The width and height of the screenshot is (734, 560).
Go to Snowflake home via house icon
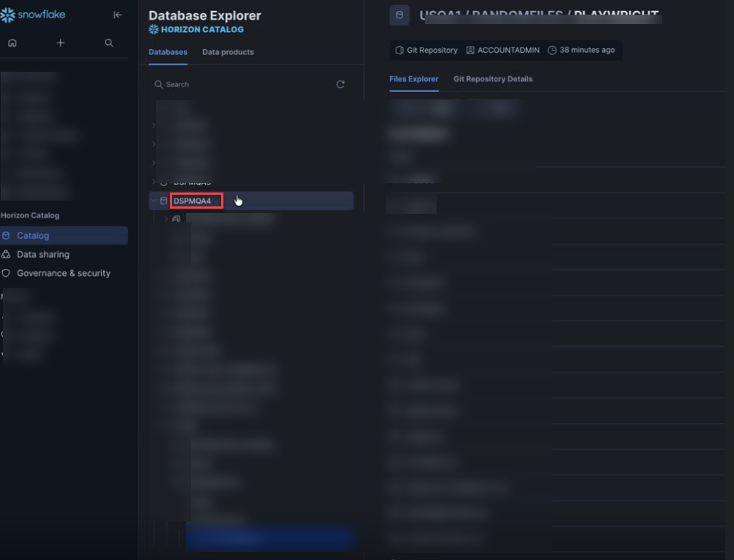coord(12,43)
